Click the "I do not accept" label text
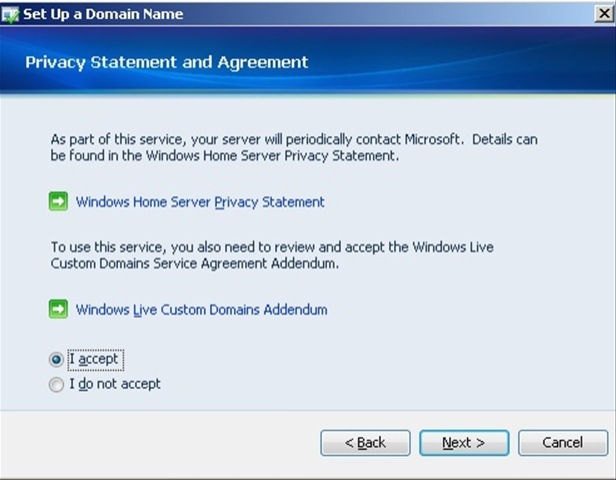 (x=115, y=384)
